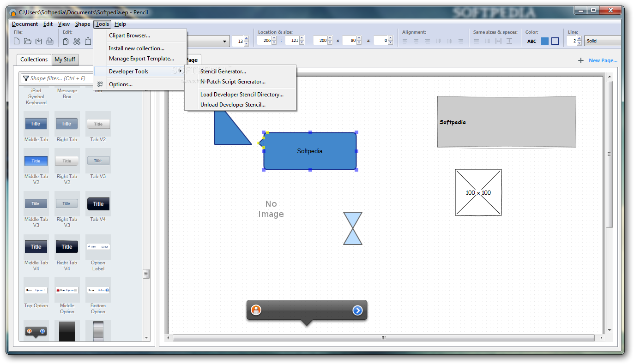This screenshot has height=364, width=634.
Task: Select N-Patch Script Generator... item
Action: click(x=240, y=82)
